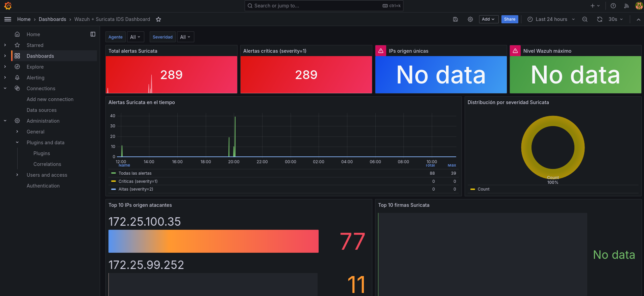This screenshot has width=644, height=296.
Task: Click the 172.25.99.252 IP label
Action: 146,265
